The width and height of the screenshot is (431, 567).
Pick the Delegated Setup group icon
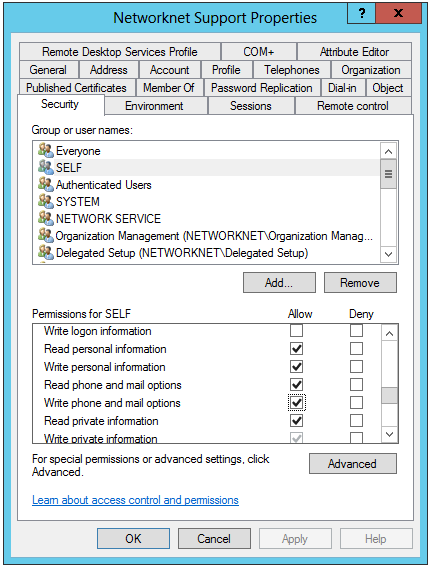tap(46, 252)
